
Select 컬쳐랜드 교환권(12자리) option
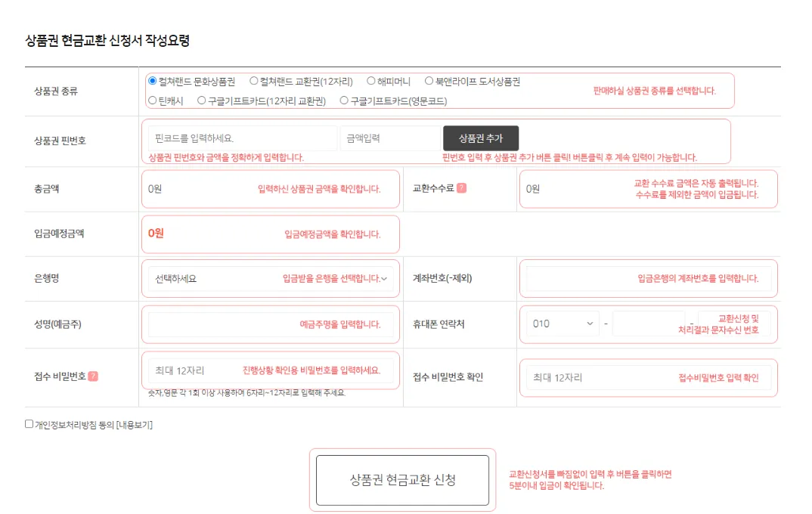[x=254, y=81]
